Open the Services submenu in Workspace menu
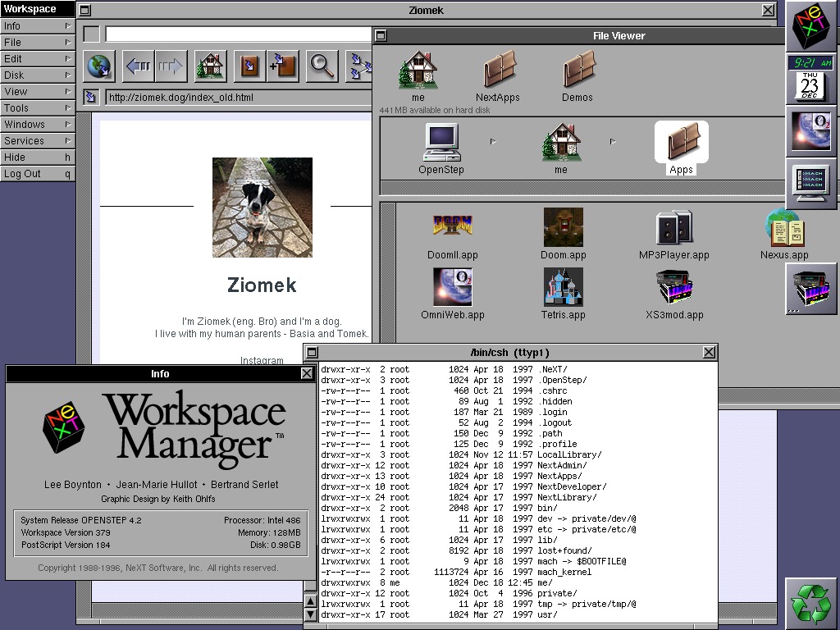Viewport: 840px width, 630px height. pos(37,141)
